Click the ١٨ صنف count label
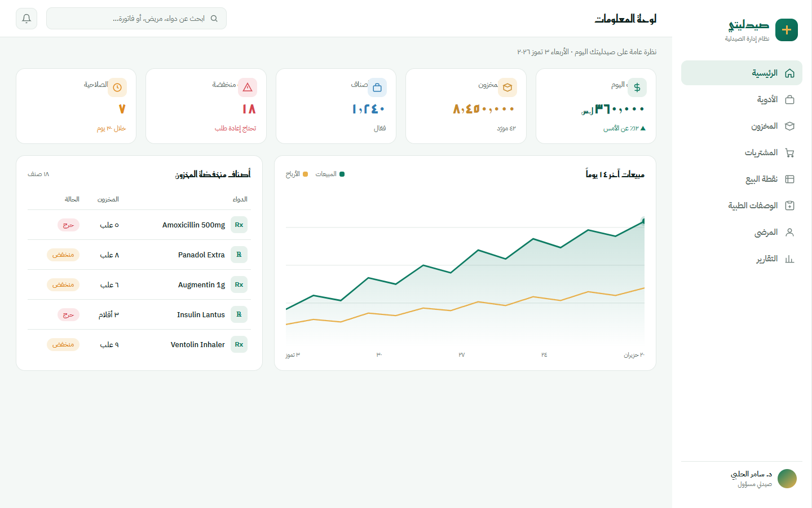The width and height of the screenshot is (812, 508). pyautogui.click(x=38, y=174)
